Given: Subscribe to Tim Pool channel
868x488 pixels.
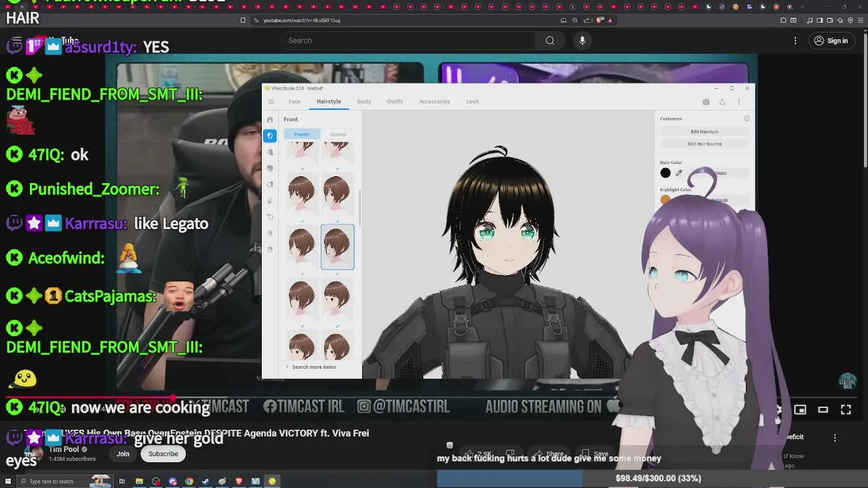Looking at the screenshot, I should [x=163, y=454].
